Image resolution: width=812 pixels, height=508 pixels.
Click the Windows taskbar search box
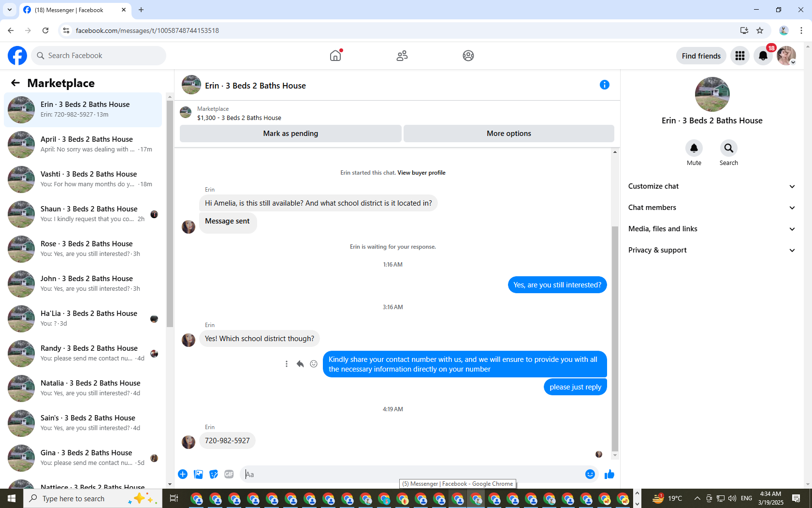(93, 498)
